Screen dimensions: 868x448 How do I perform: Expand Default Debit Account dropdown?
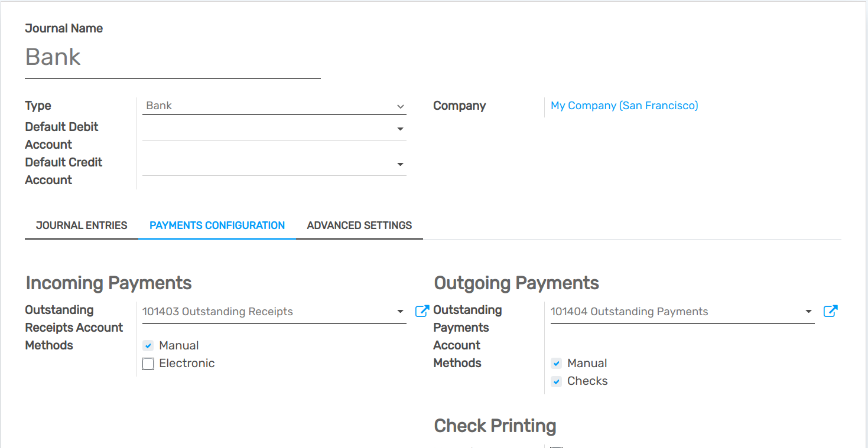[401, 129]
